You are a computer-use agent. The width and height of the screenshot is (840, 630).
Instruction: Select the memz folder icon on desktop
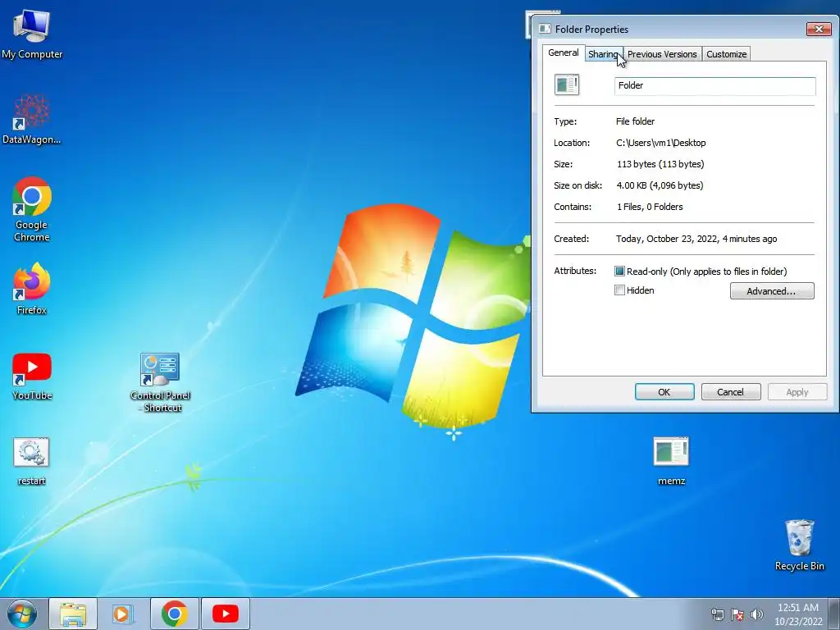(x=671, y=461)
